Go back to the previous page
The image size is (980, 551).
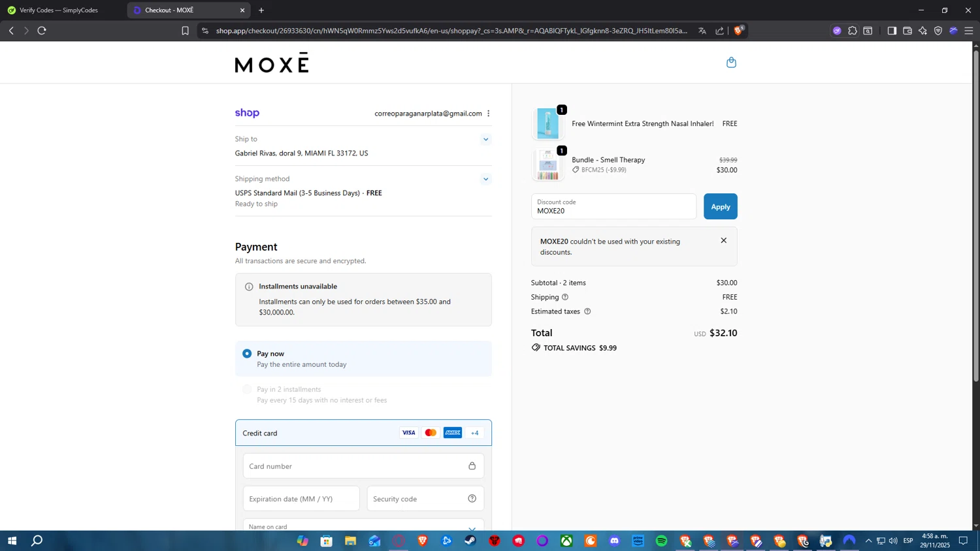point(11,31)
